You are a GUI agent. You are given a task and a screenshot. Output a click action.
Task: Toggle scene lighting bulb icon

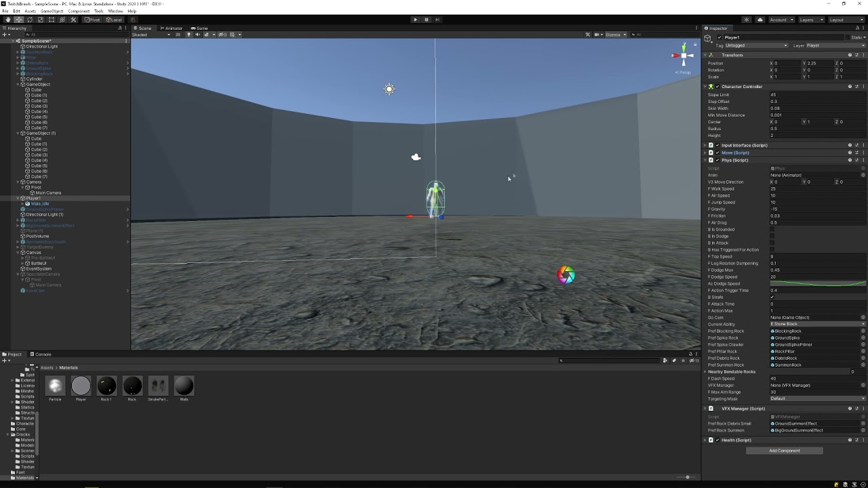tap(189, 35)
